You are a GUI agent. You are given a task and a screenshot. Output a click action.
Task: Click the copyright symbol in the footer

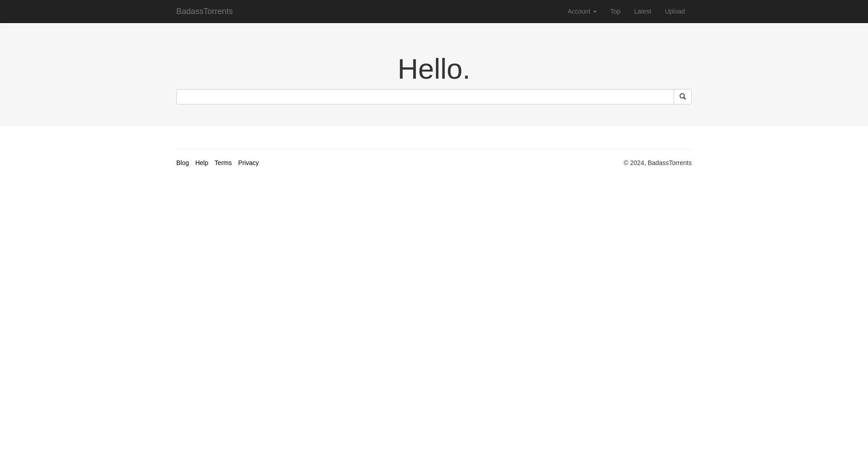point(626,163)
